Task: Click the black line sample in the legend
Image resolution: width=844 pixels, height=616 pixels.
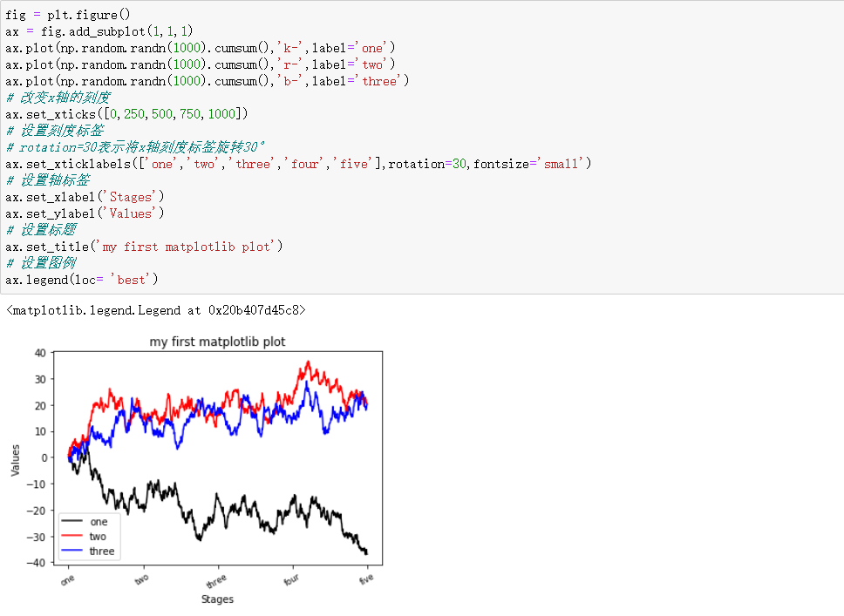Action: coord(71,521)
